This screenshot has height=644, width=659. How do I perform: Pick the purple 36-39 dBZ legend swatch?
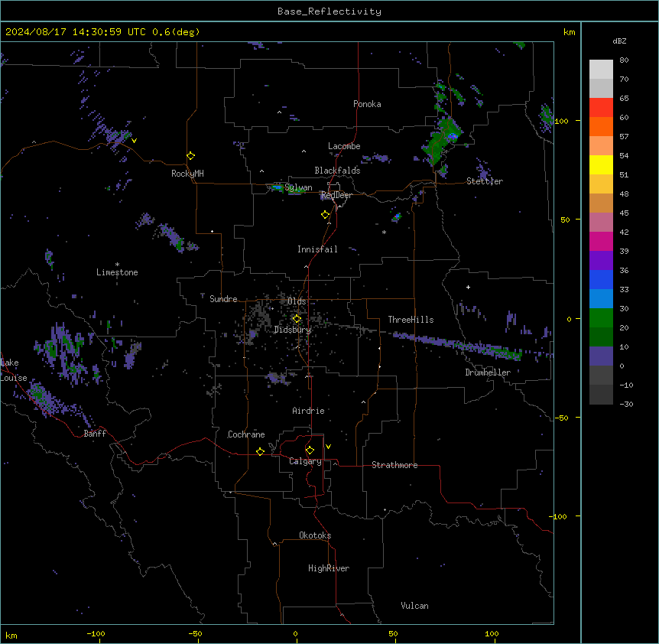click(601, 261)
